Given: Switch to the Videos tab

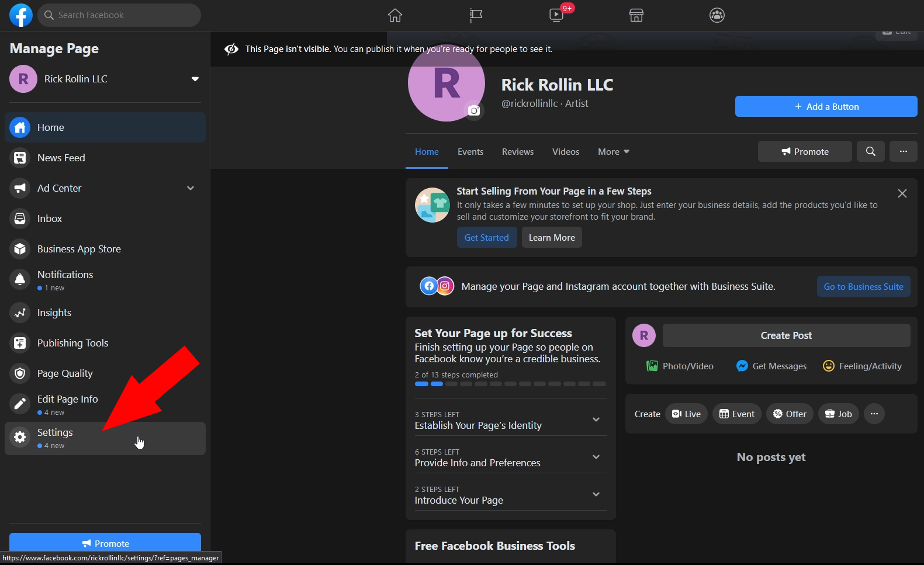Looking at the screenshot, I should coord(566,152).
